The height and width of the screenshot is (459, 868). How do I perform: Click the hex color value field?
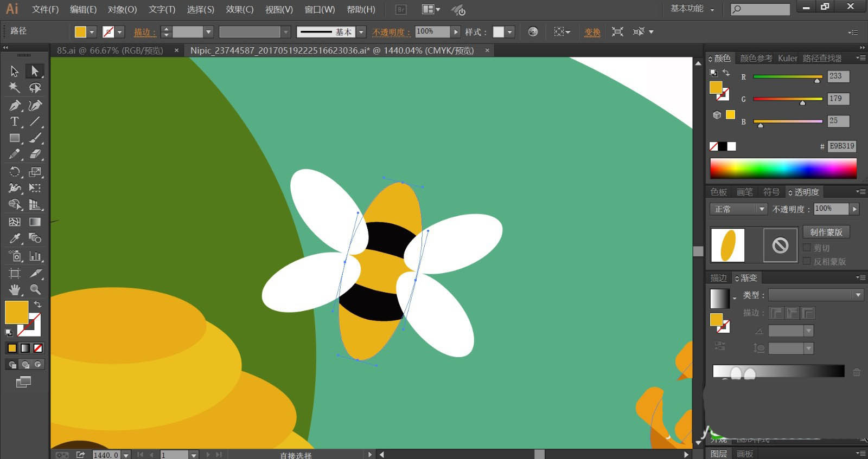click(841, 146)
